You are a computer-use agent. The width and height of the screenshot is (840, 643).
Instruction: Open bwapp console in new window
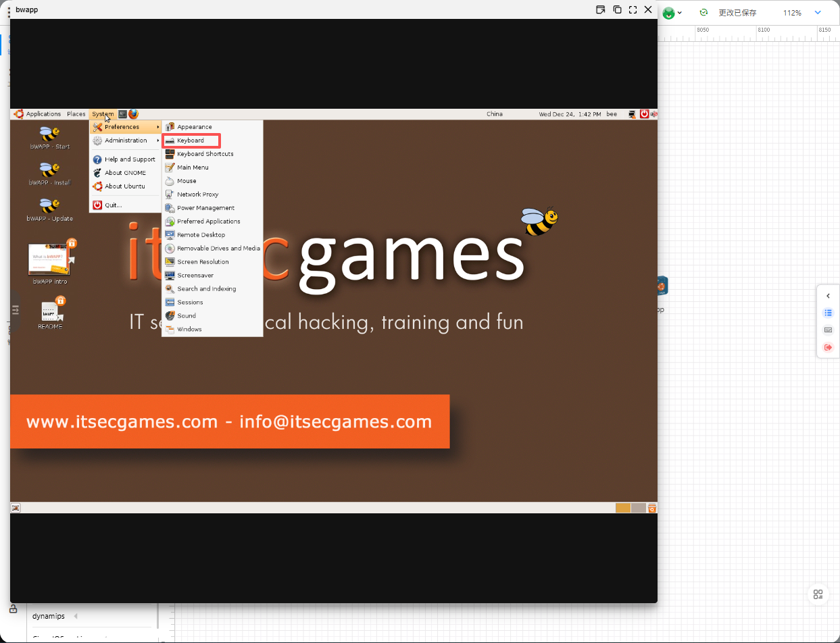pyautogui.click(x=600, y=9)
